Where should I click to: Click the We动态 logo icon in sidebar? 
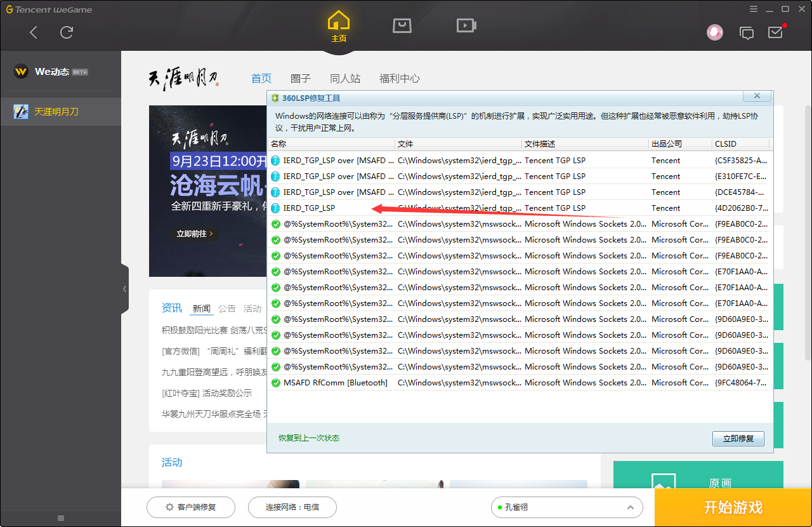click(21, 72)
